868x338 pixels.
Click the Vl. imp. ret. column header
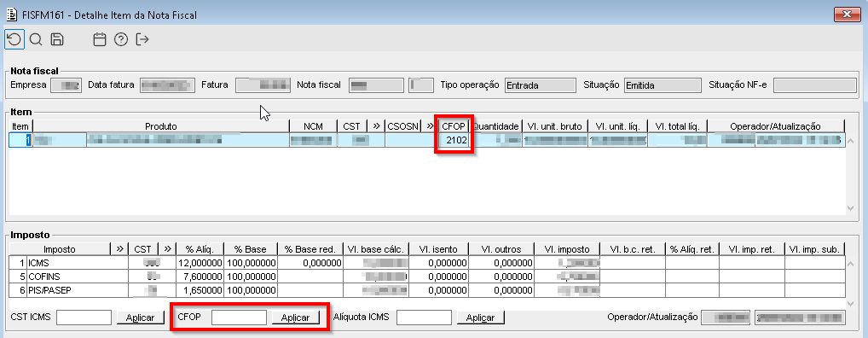coord(752,249)
